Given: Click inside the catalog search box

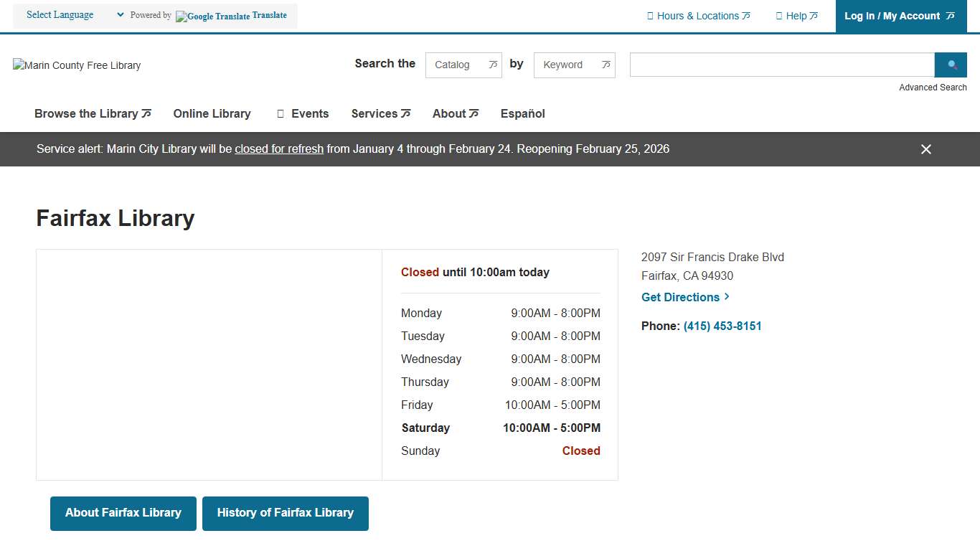Looking at the screenshot, I should pyautogui.click(x=781, y=65).
